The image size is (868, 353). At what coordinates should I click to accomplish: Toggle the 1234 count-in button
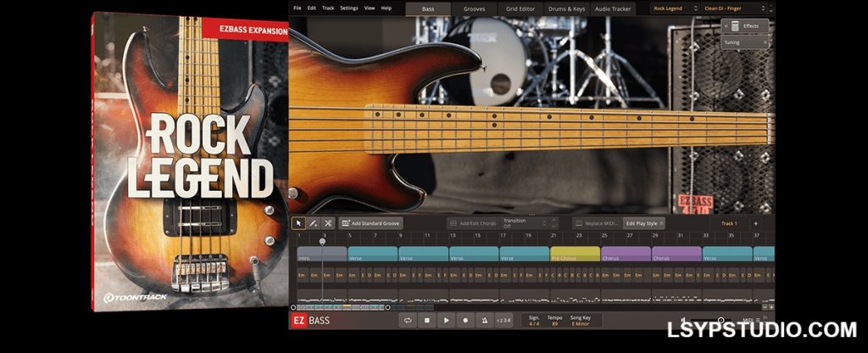point(504,320)
